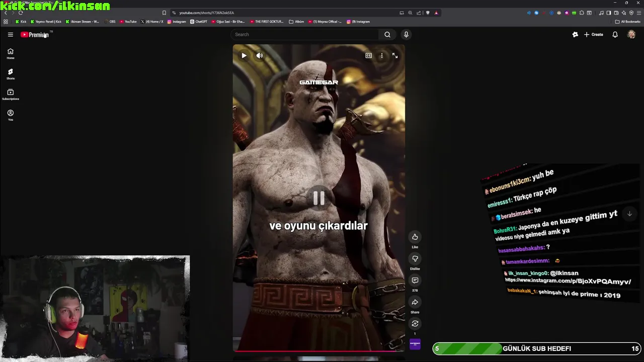Open the account avatar menu
This screenshot has width=644, height=362.
[631, 34]
